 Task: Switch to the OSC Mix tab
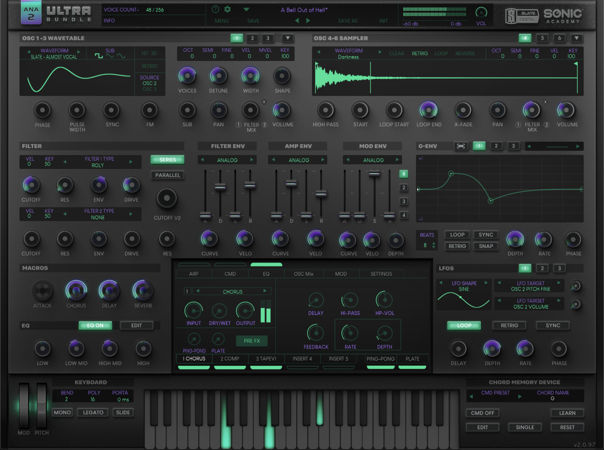pyautogui.click(x=303, y=272)
